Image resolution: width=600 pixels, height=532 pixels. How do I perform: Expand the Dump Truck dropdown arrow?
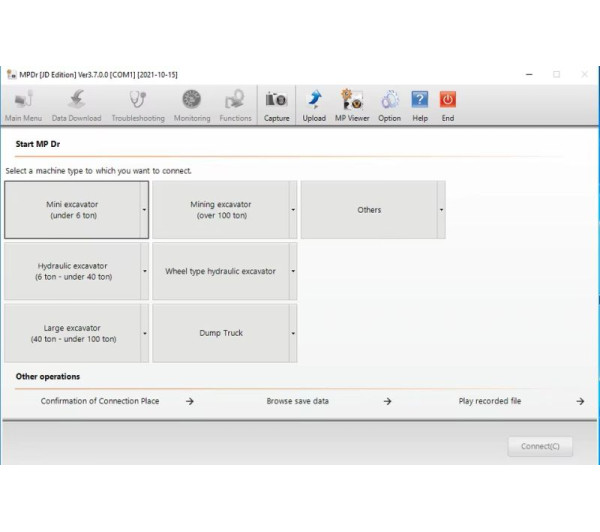pos(293,334)
